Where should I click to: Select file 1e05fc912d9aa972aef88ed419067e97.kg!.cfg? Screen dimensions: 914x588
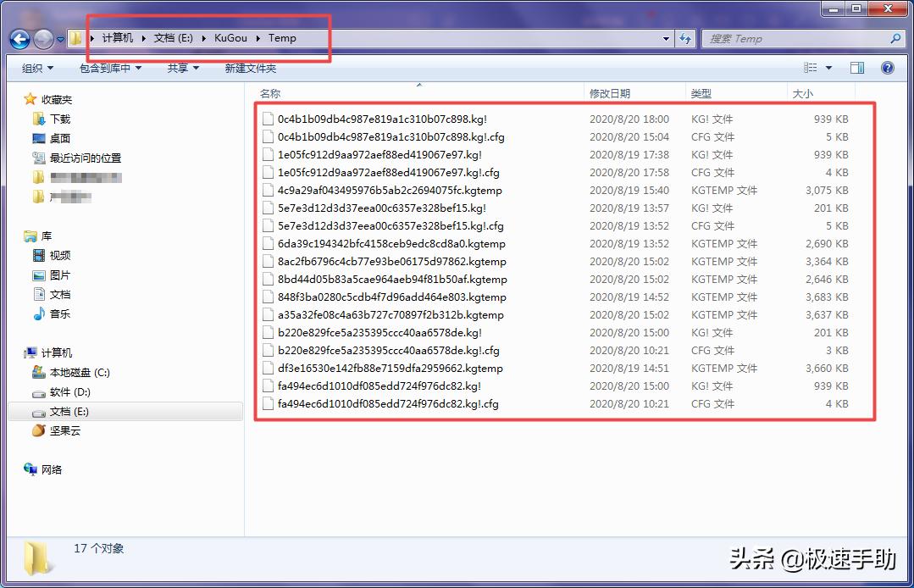point(389,173)
